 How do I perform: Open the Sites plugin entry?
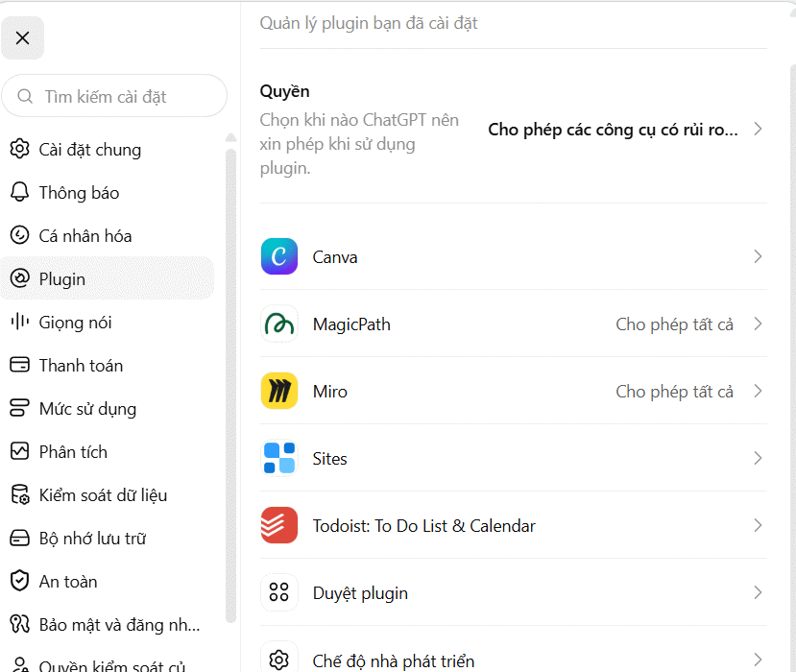[x=514, y=458]
